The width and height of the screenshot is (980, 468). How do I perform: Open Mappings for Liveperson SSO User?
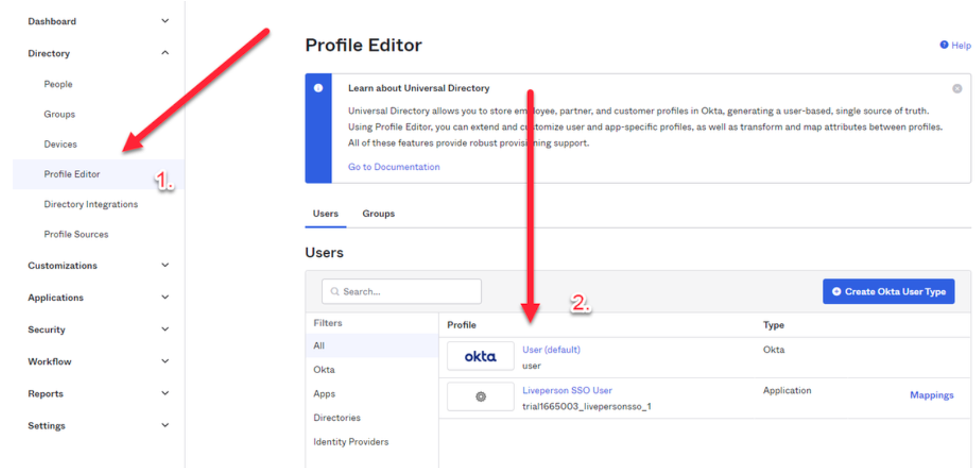click(932, 395)
